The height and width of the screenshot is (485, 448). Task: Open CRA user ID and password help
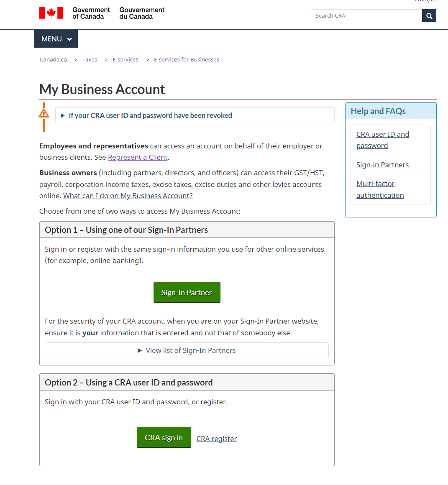coord(382,140)
